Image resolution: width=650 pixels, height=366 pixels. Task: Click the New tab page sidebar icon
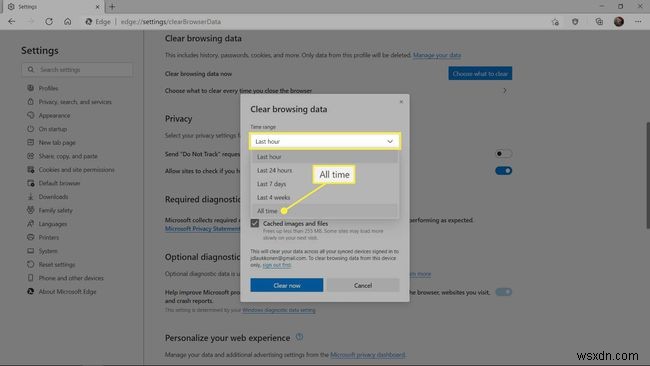point(31,142)
